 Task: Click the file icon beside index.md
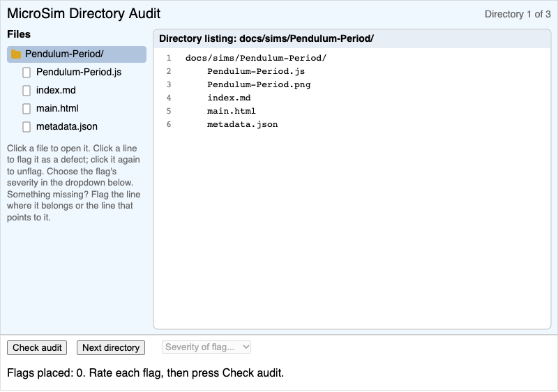[x=27, y=91]
